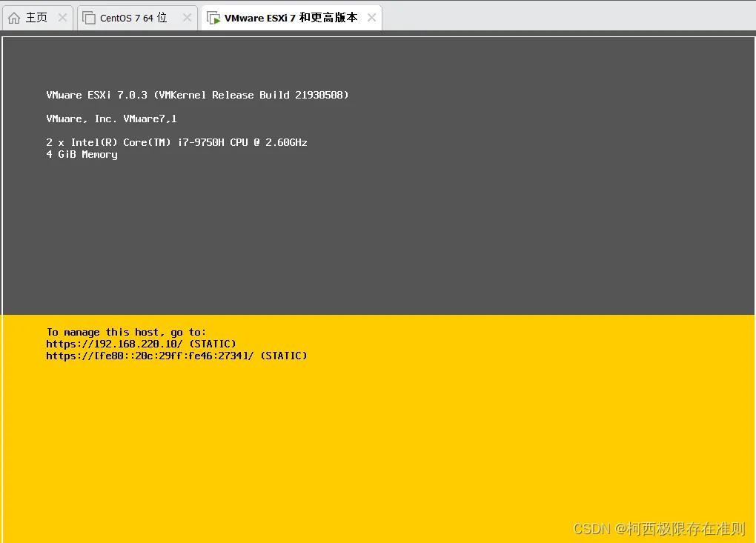756x543 pixels.
Task: Open the CentOS 7 64 位 tab
Action: [x=137, y=18]
